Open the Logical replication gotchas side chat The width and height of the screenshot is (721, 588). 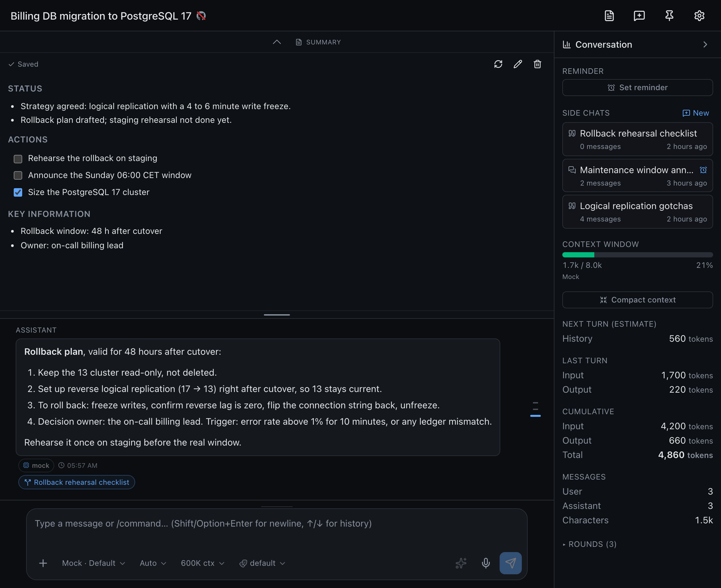[x=637, y=212]
